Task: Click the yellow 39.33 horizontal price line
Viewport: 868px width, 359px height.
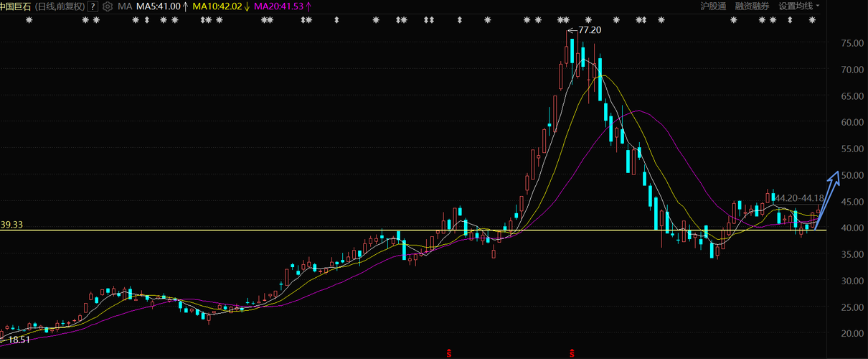Action: coord(413,230)
